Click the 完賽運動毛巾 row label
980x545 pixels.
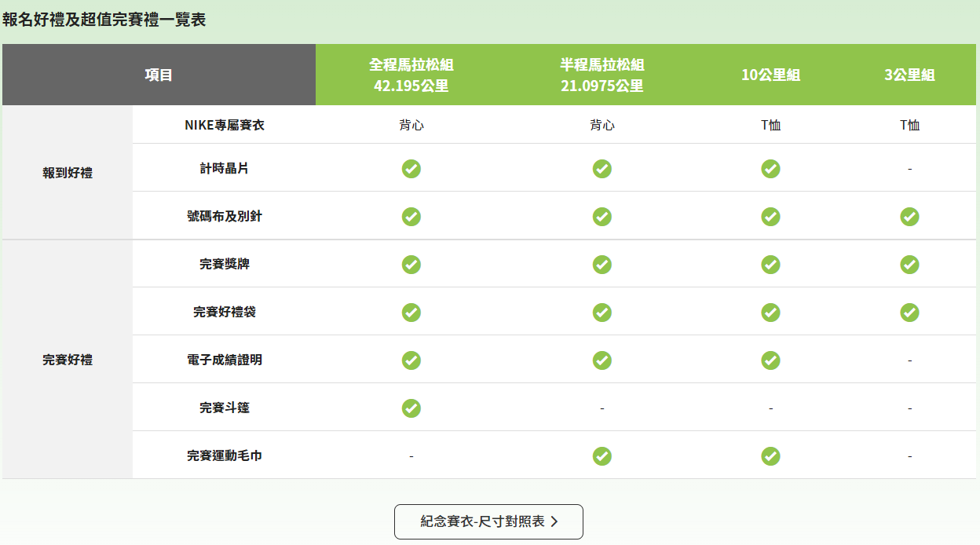[x=225, y=455]
